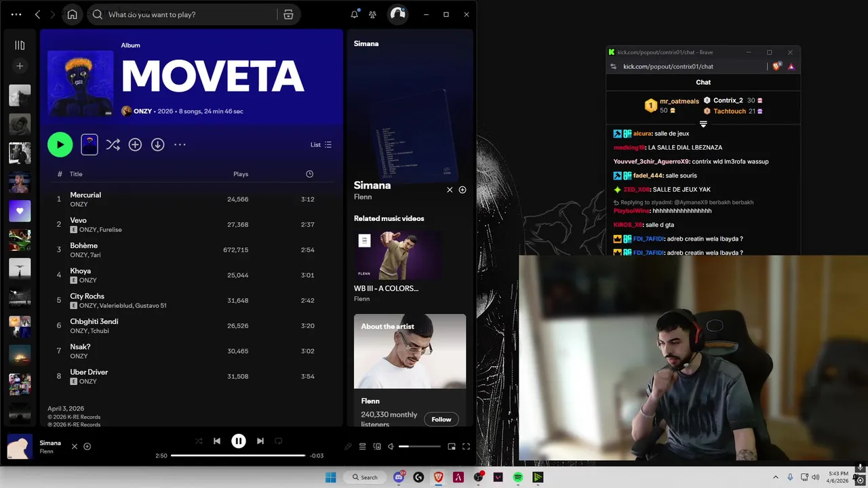868x488 pixels.
Task: Save MOVETA album to library
Action: click(x=135, y=144)
